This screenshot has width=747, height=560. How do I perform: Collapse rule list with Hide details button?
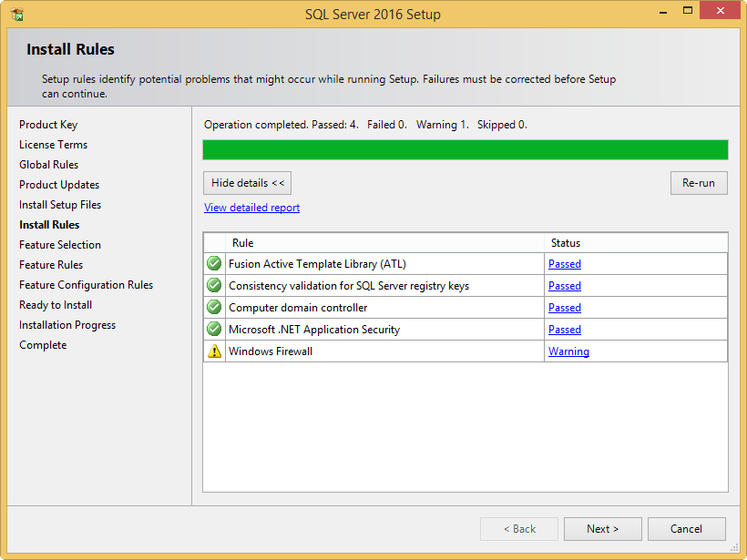click(x=247, y=183)
